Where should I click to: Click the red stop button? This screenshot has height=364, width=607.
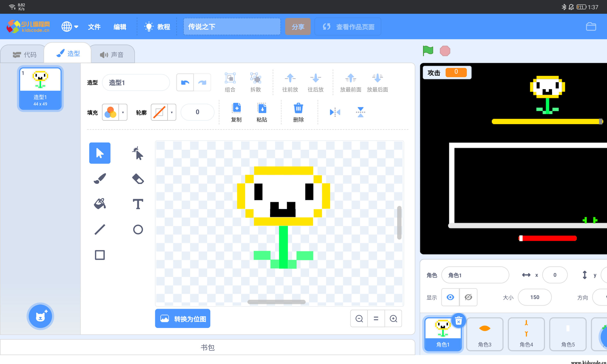click(445, 51)
